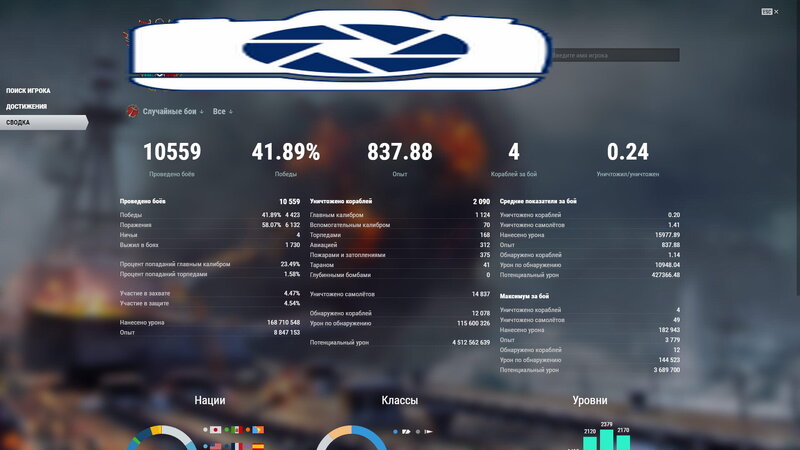Open the Все filter dropdown
Viewport: 800px width, 450px height.
[222, 111]
